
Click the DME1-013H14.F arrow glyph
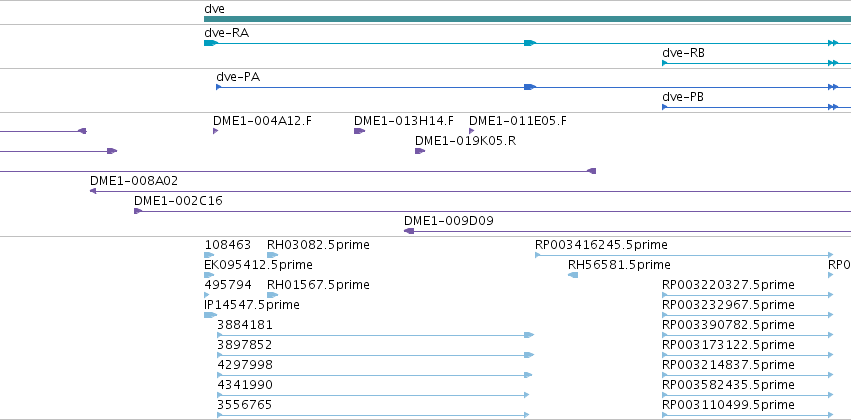tap(359, 131)
